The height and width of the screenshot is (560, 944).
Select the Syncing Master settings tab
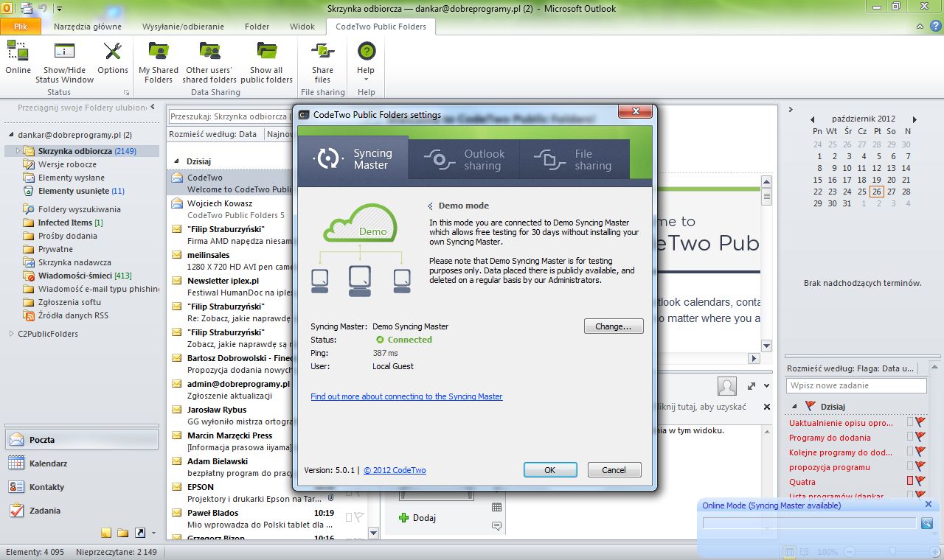point(353,158)
